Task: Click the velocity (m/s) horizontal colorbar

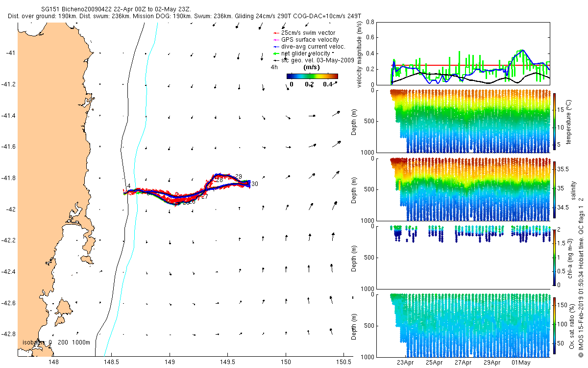Action: (312, 76)
